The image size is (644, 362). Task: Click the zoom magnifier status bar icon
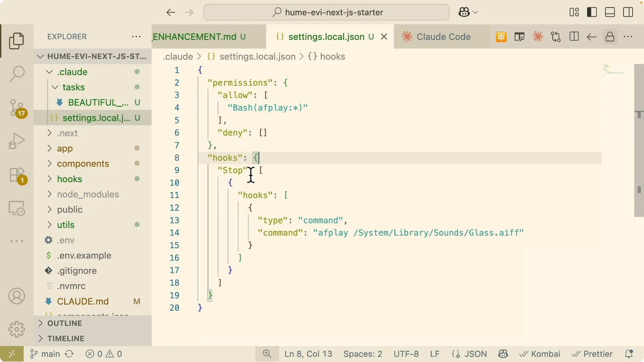pos(267,354)
